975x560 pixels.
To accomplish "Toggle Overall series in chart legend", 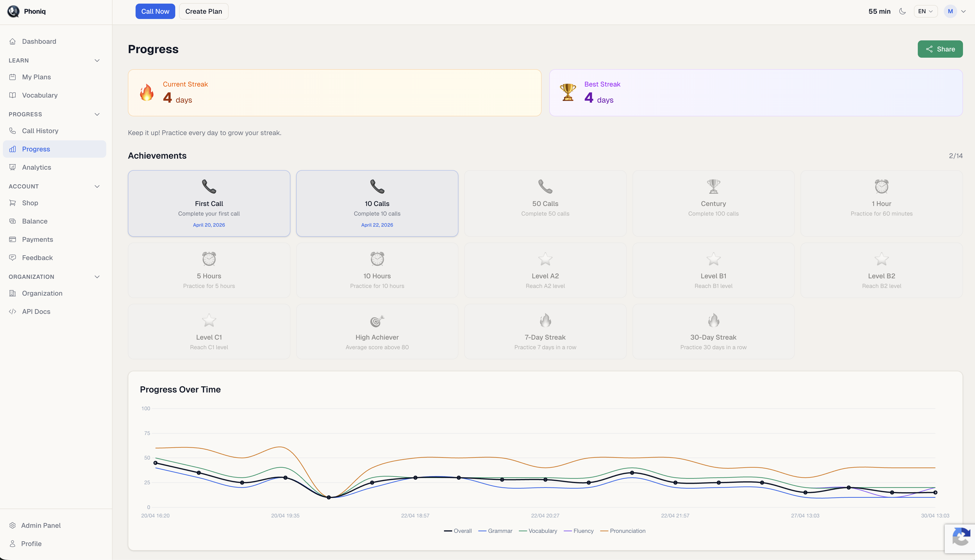I will [x=458, y=531].
